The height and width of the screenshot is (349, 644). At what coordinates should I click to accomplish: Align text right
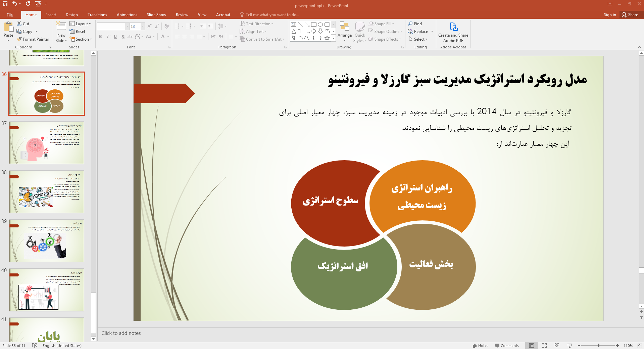point(192,37)
